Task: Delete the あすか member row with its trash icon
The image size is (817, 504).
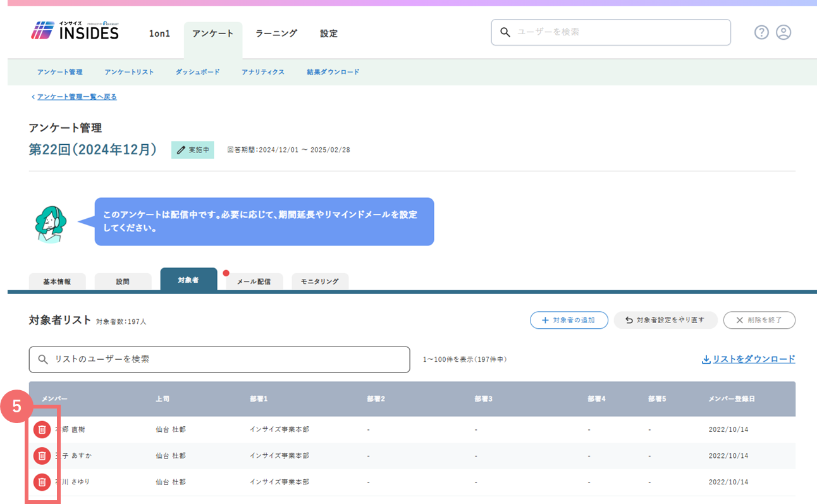Action: click(x=42, y=455)
